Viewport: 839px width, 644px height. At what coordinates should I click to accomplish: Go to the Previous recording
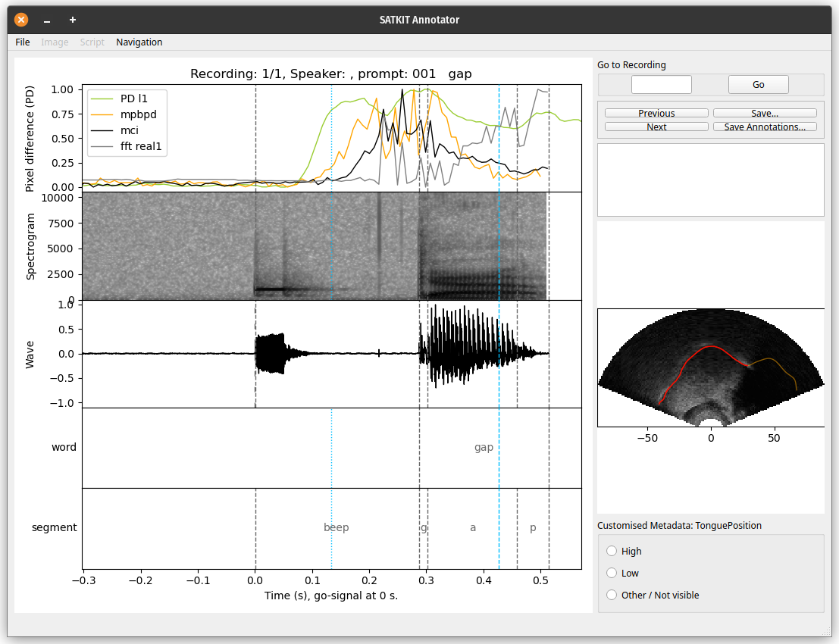(x=656, y=113)
